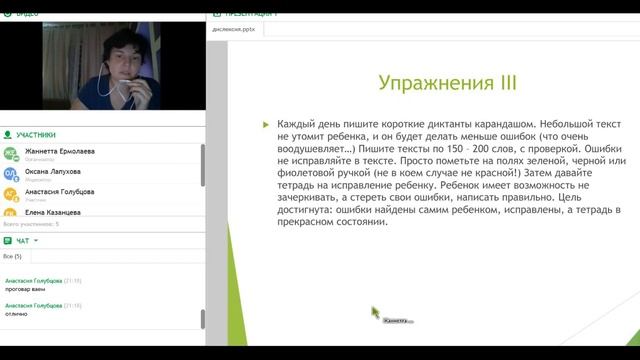Click Елена Казанцева's avatar icon
The image size is (640, 360).
coord(10,212)
